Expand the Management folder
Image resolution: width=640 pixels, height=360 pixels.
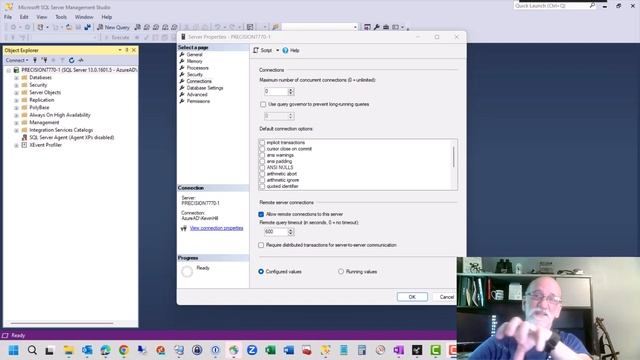click(16, 123)
